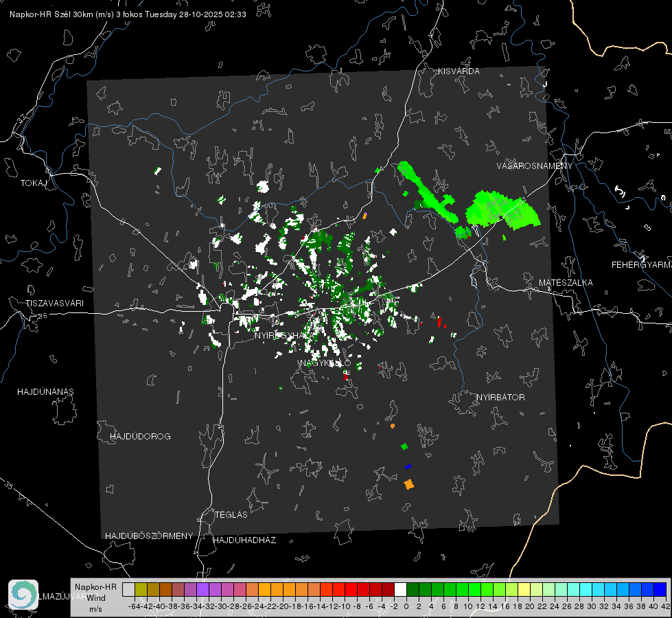Select the partially cut FEHÉRGYARMAT label
The height and width of the screenshot is (618, 672).
coord(641,265)
